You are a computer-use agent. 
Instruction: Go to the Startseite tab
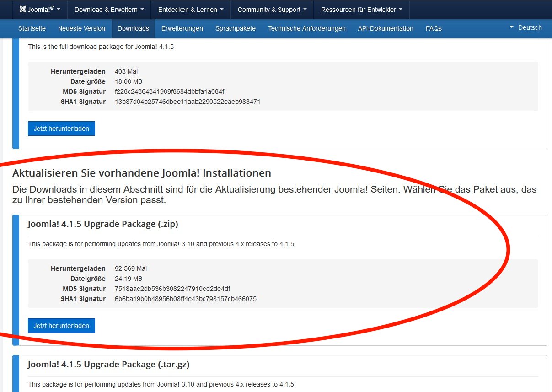click(x=32, y=28)
